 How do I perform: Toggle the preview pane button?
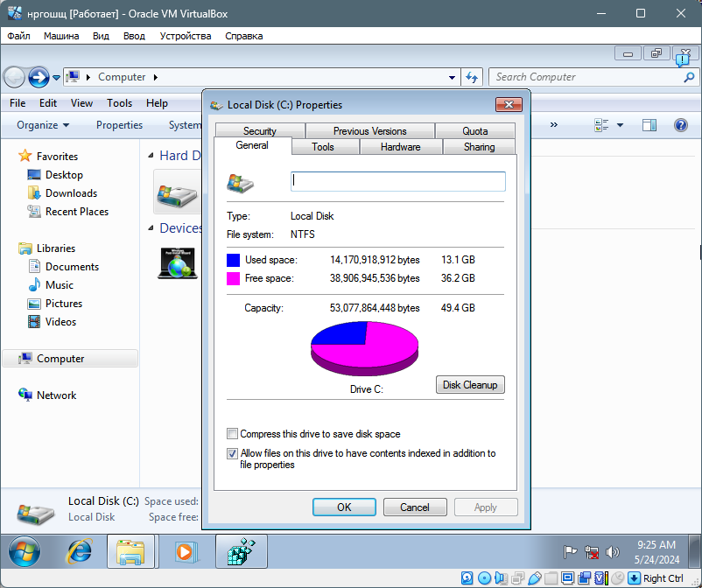(649, 125)
